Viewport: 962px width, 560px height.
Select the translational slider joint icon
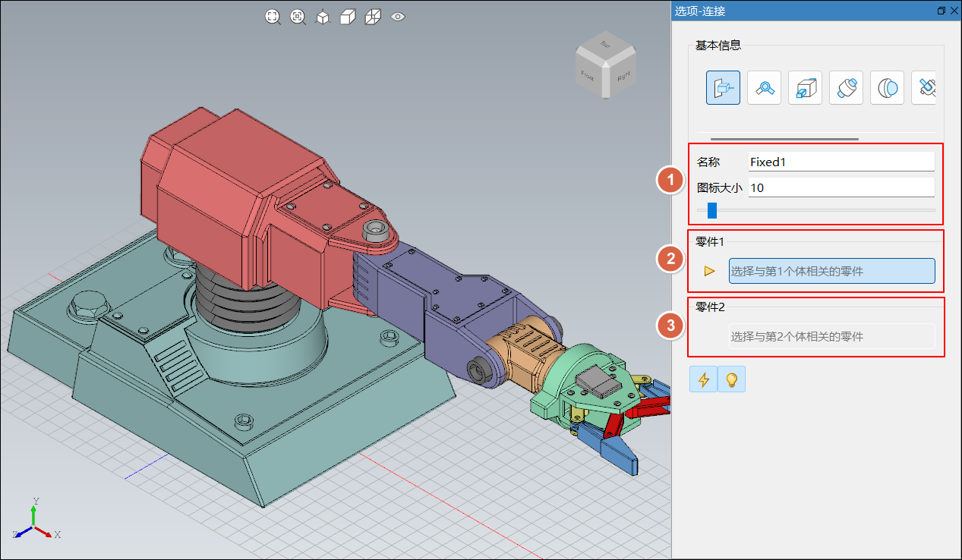click(x=805, y=88)
